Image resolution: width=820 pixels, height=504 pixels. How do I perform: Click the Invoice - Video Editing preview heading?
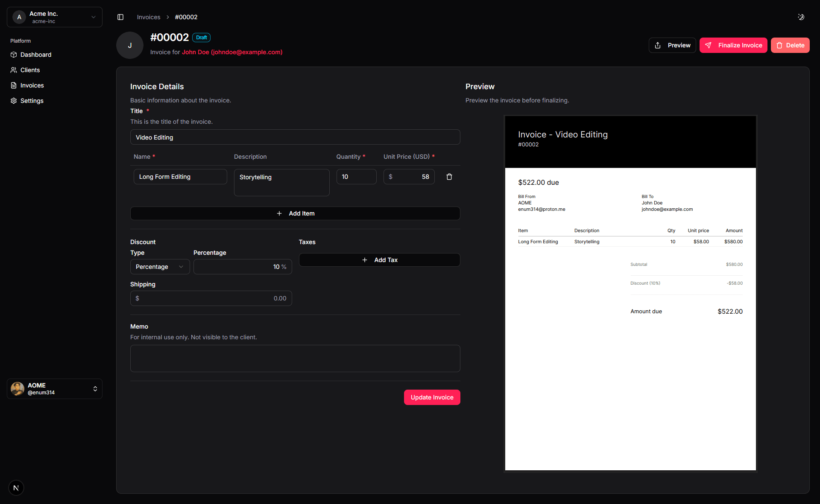point(563,134)
